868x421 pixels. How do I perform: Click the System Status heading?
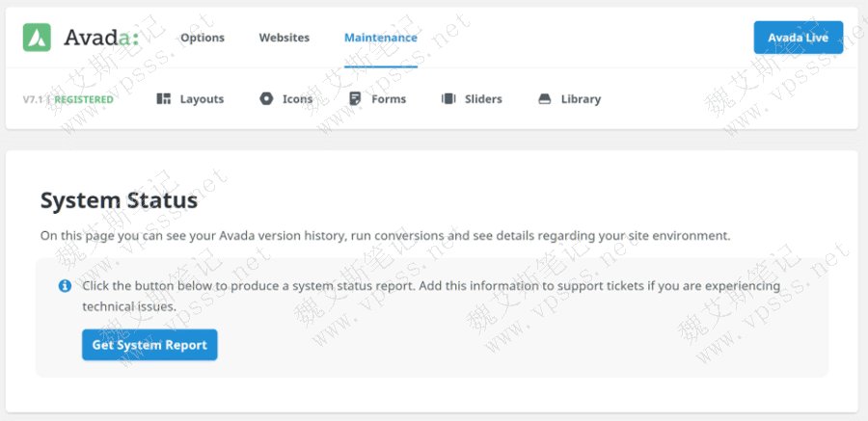(x=119, y=200)
